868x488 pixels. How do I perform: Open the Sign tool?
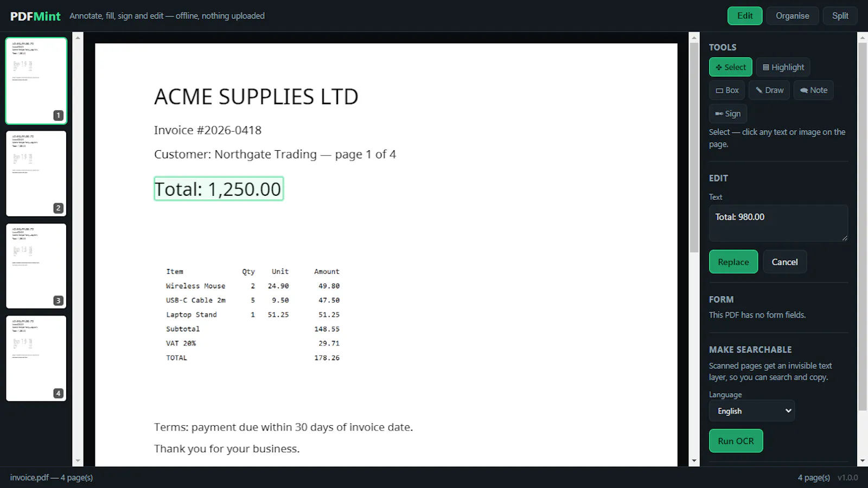point(727,113)
